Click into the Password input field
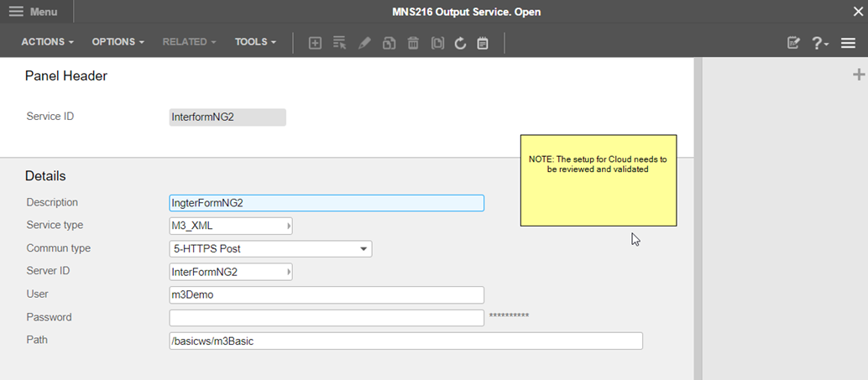The width and height of the screenshot is (868, 380). 327,318
